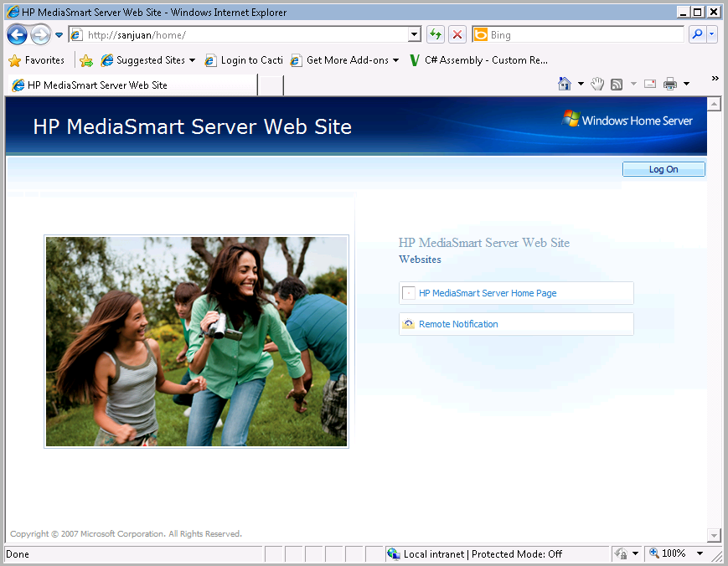
Task: Click the Windows Home Server logo
Action: (x=627, y=120)
